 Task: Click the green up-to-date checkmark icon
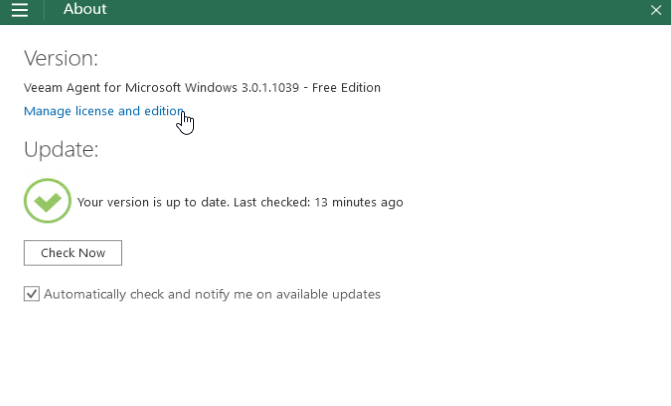click(x=48, y=201)
